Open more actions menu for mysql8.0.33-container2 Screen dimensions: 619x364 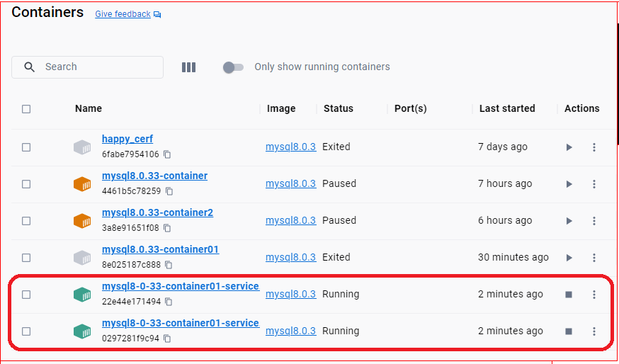pos(594,221)
